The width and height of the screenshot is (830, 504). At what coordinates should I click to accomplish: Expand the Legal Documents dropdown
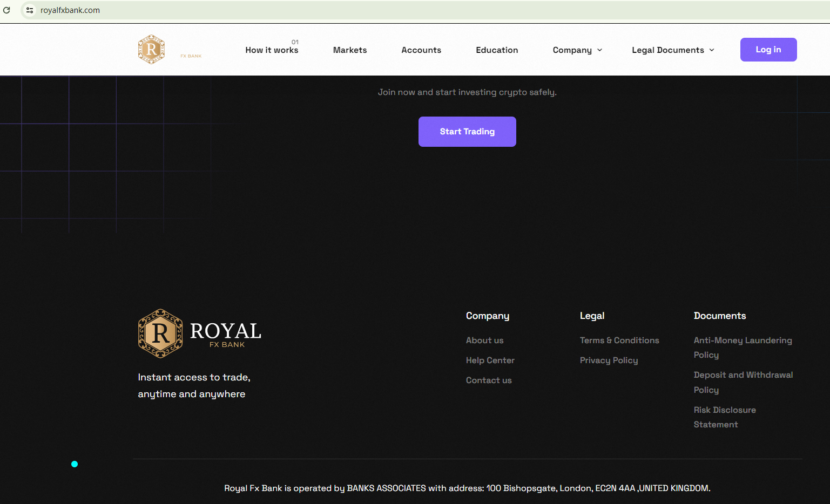click(672, 50)
